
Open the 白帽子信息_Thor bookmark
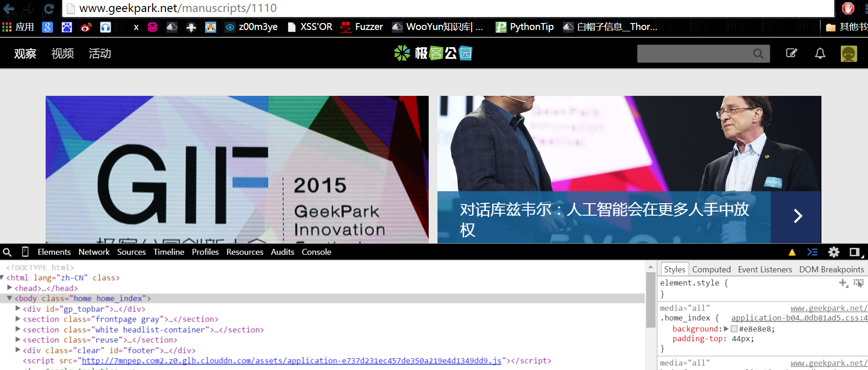(x=610, y=27)
